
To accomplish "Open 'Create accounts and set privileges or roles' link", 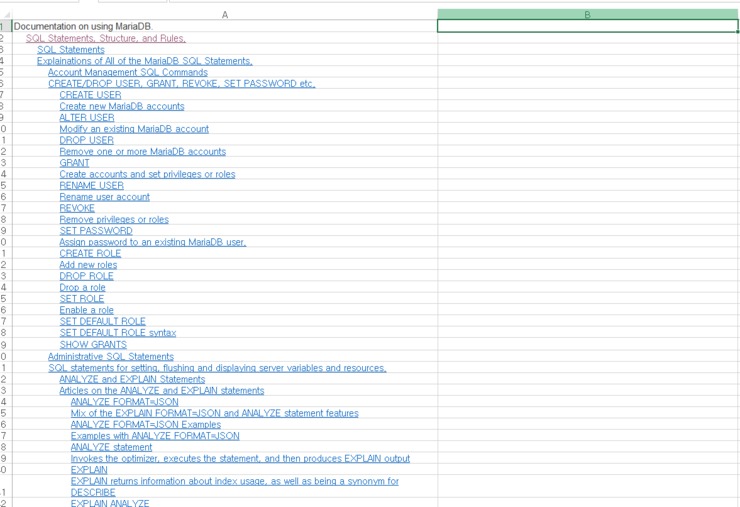I will point(147,174).
